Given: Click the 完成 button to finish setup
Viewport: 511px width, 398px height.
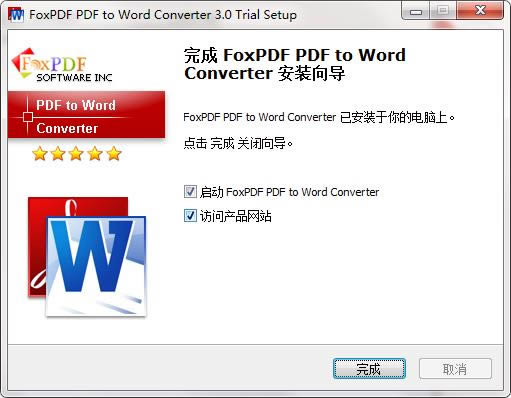Looking at the screenshot, I should pyautogui.click(x=369, y=369).
